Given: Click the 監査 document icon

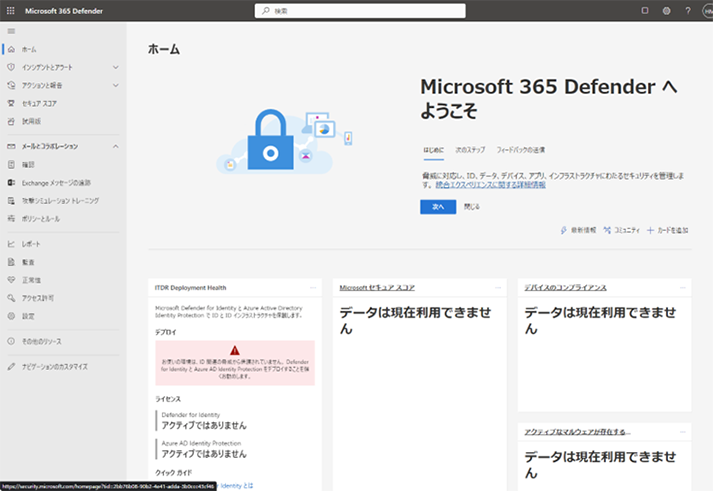Looking at the screenshot, I should [x=11, y=262].
